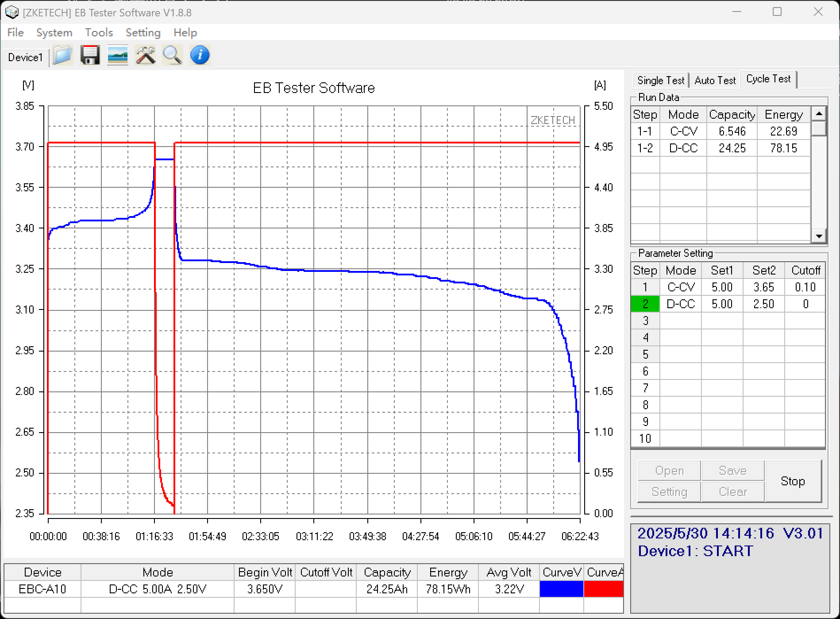The image size is (840, 619).
Task: Open the File menu
Action: coord(15,33)
